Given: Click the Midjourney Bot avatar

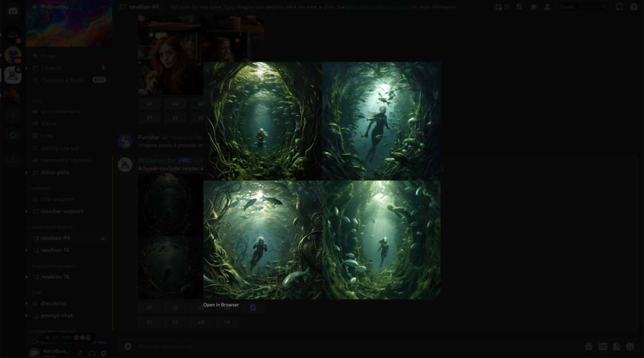Looking at the screenshot, I should (x=125, y=164).
